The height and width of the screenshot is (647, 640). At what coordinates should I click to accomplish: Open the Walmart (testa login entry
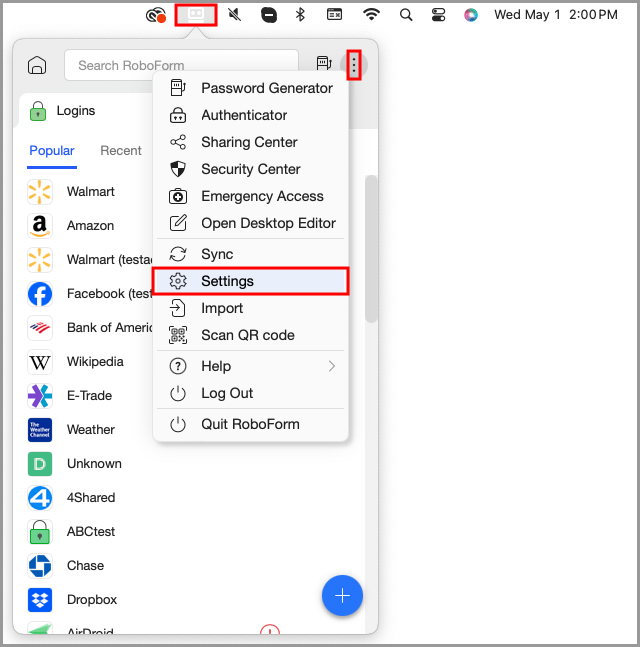click(x=90, y=260)
